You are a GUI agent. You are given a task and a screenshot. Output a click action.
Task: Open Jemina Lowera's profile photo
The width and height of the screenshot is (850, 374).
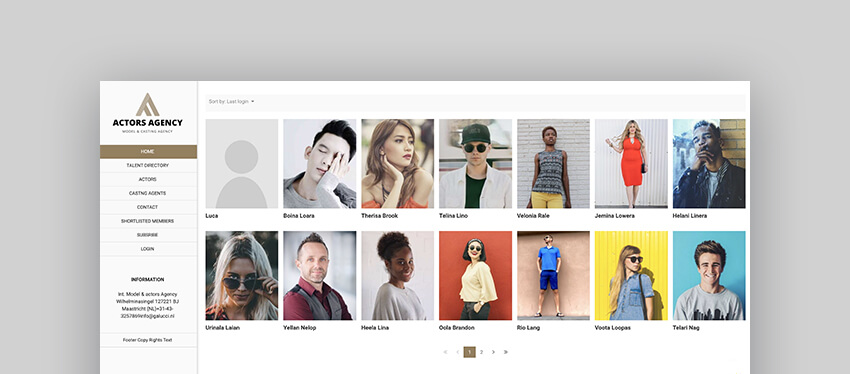point(632,164)
